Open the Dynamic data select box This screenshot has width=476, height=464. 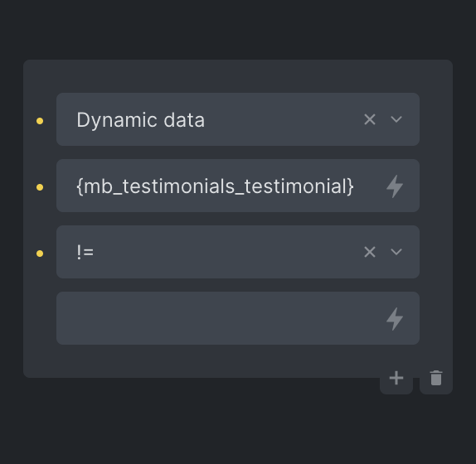[x=238, y=119]
